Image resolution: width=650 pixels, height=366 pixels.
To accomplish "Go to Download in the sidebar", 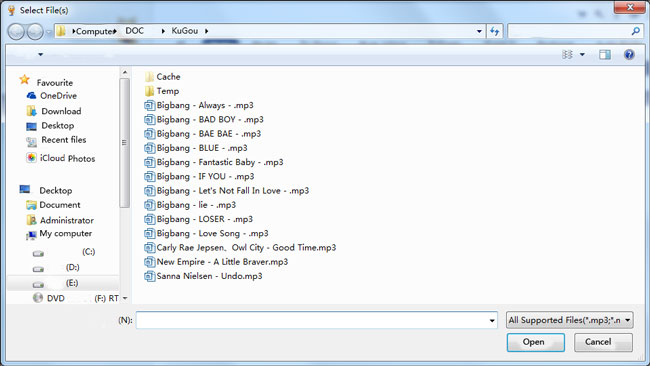I will point(61,111).
